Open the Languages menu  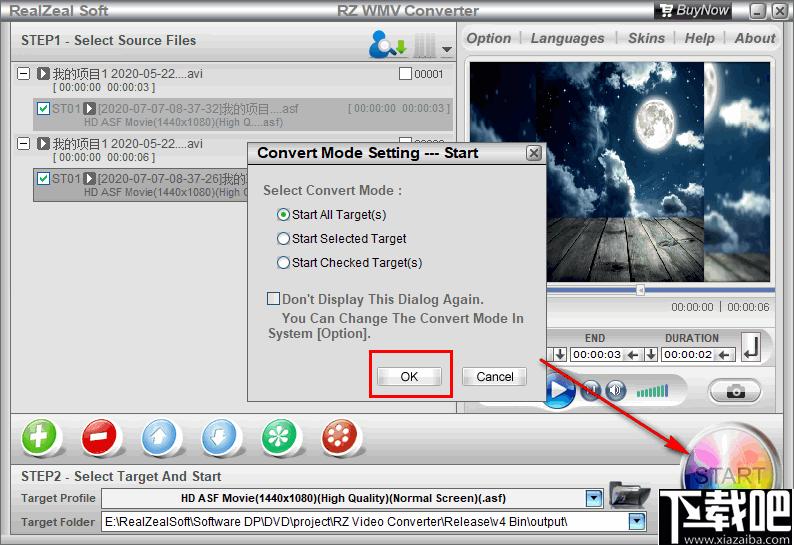(568, 38)
